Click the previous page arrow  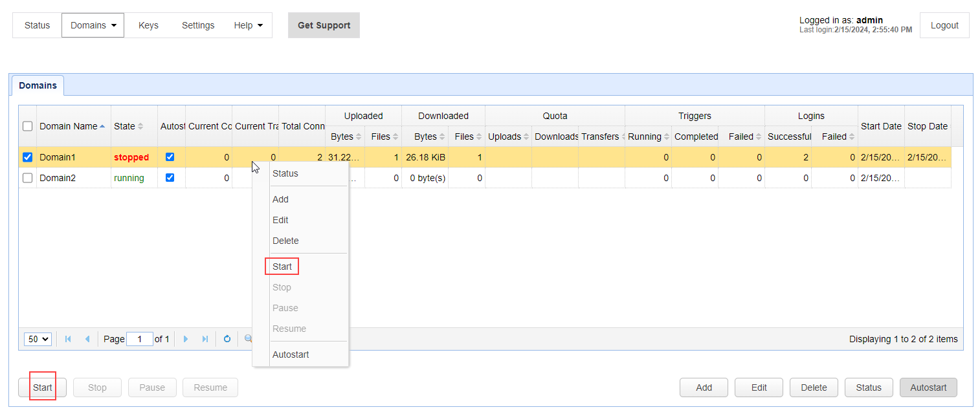click(x=87, y=339)
